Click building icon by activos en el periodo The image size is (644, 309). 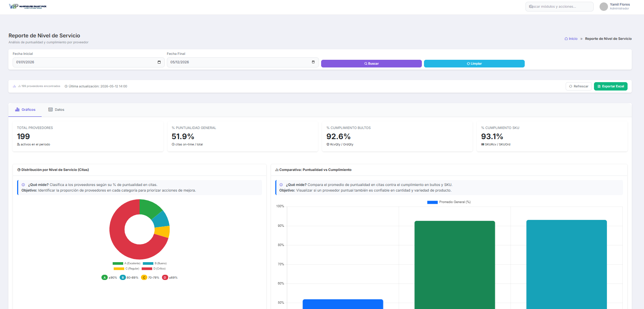(x=19, y=144)
